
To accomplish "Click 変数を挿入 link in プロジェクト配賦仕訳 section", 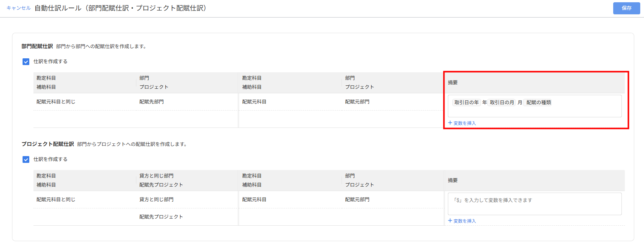I will 464,221.
